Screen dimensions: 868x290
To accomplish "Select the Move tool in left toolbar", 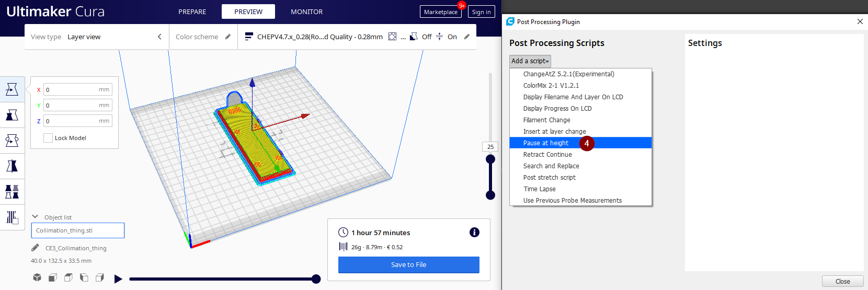I will (12, 89).
